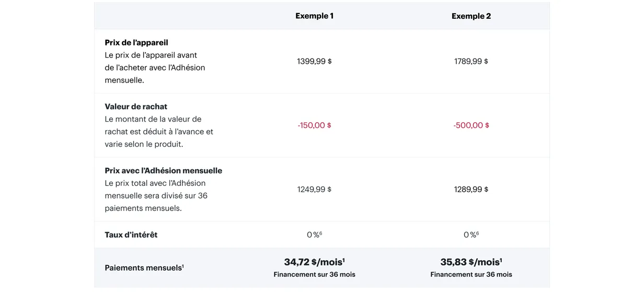The width and height of the screenshot is (644, 292).
Task: Click the 35,83 $/mois monthly payment
Action: click(471, 262)
